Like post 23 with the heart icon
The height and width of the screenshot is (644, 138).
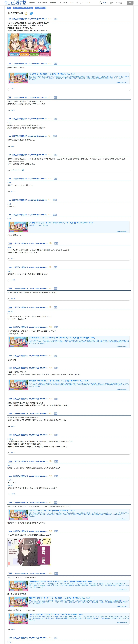pyautogui.click(x=50, y=531)
